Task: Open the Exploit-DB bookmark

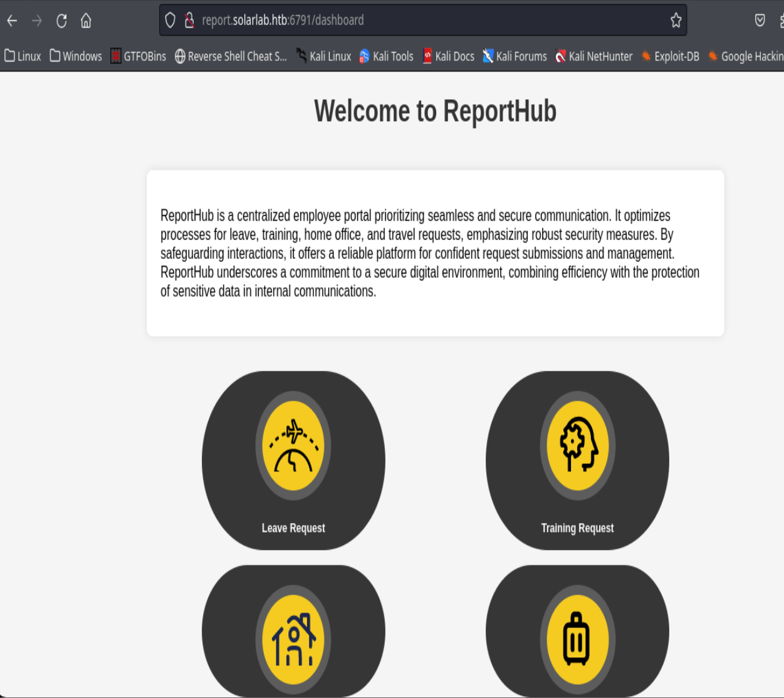Action: pyautogui.click(x=670, y=56)
